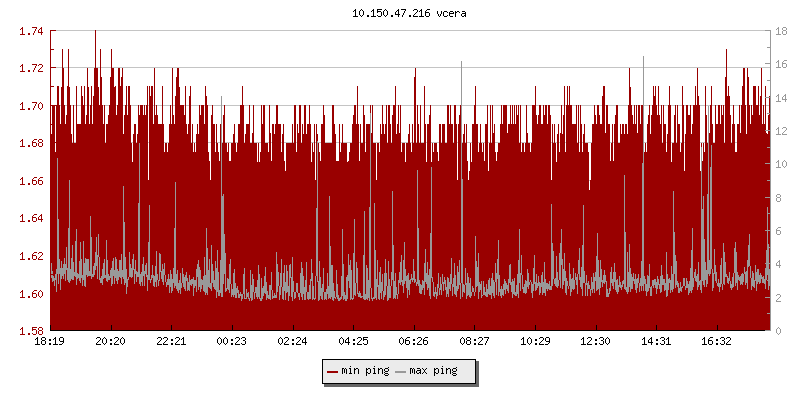Click the max ping gray legend swatch
This screenshot has height=400, width=800.
click(x=400, y=371)
